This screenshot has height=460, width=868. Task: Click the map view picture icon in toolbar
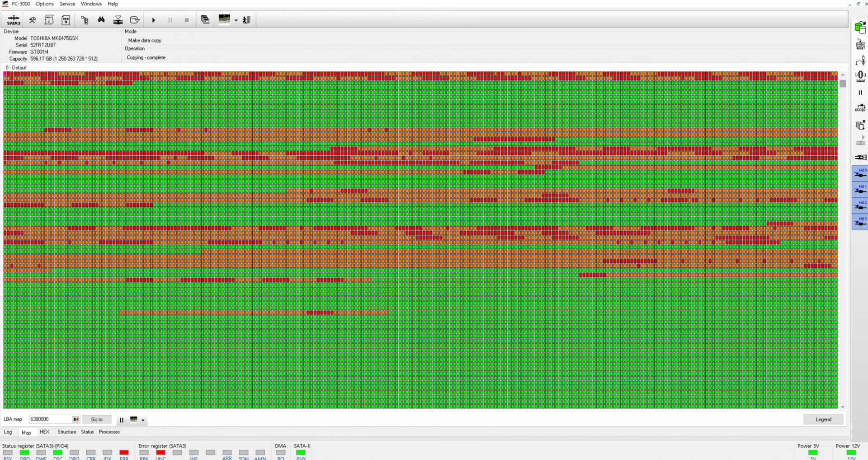point(224,19)
